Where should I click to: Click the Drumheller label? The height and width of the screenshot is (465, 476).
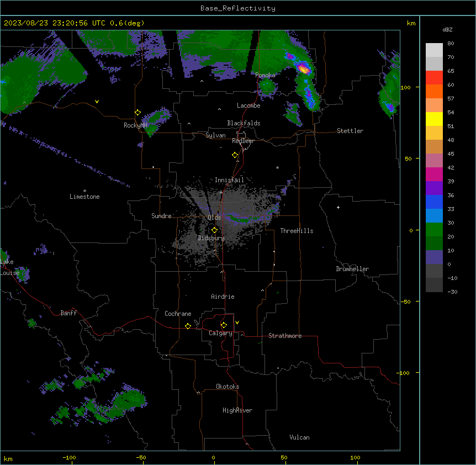[x=352, y=269]
